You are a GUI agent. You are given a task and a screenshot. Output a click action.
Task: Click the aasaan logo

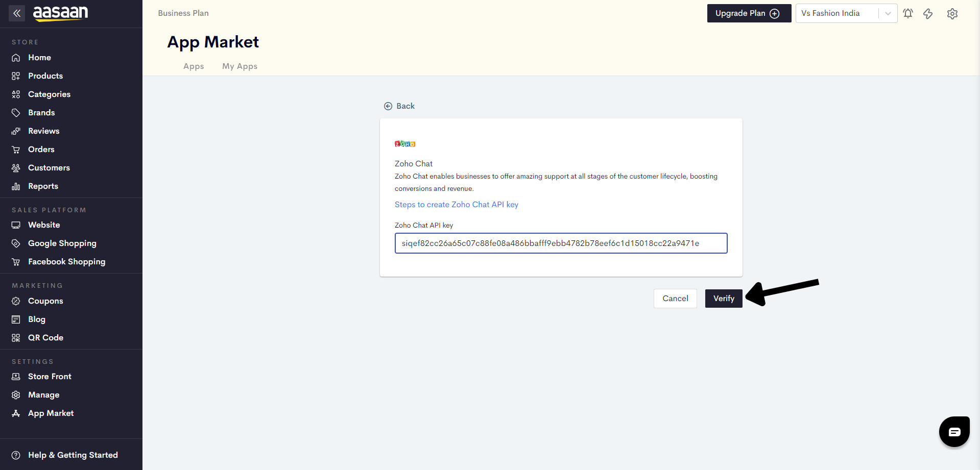pyautogui.click(x=60, y=13)
